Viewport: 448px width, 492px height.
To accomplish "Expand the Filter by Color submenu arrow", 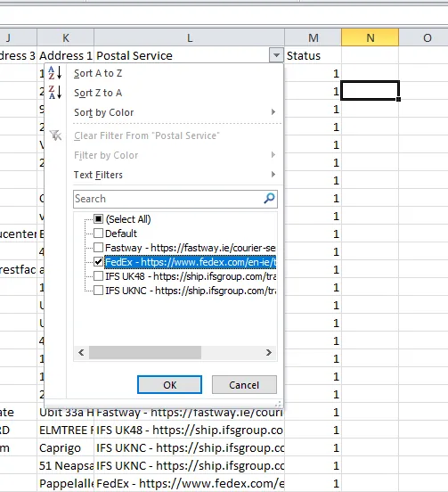I will tap(273, 155).
